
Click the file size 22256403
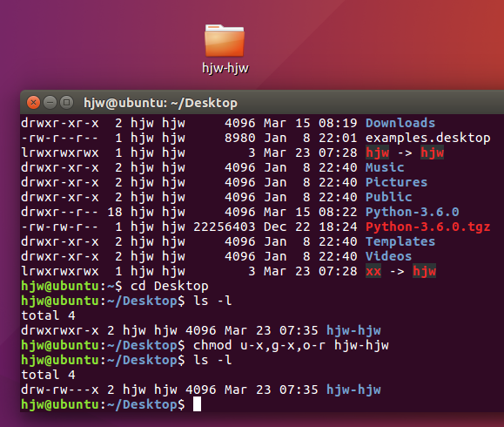pyautogui.click(x=224, y=227)
